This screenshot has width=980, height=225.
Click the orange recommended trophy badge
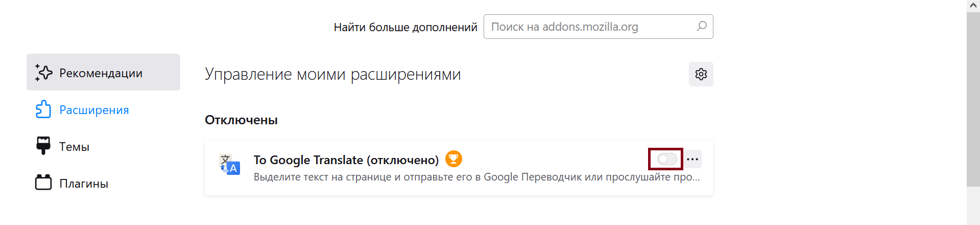coord(453,159)
